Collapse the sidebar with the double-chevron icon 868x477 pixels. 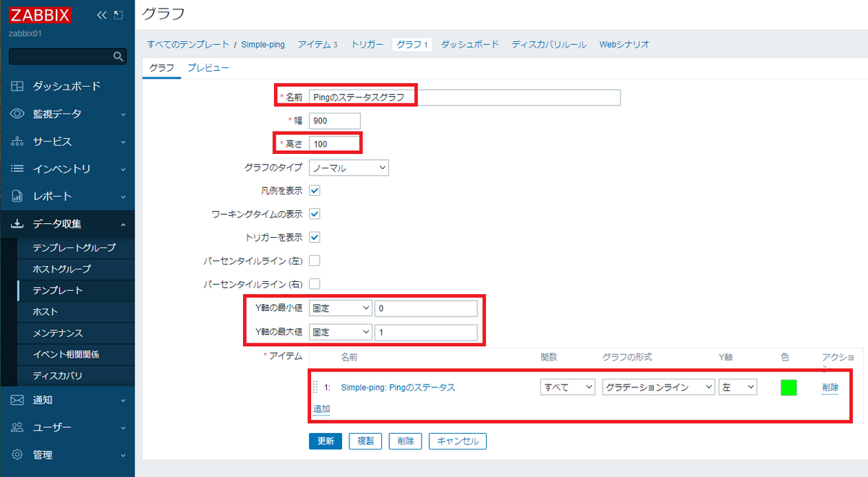coord(101,14)
